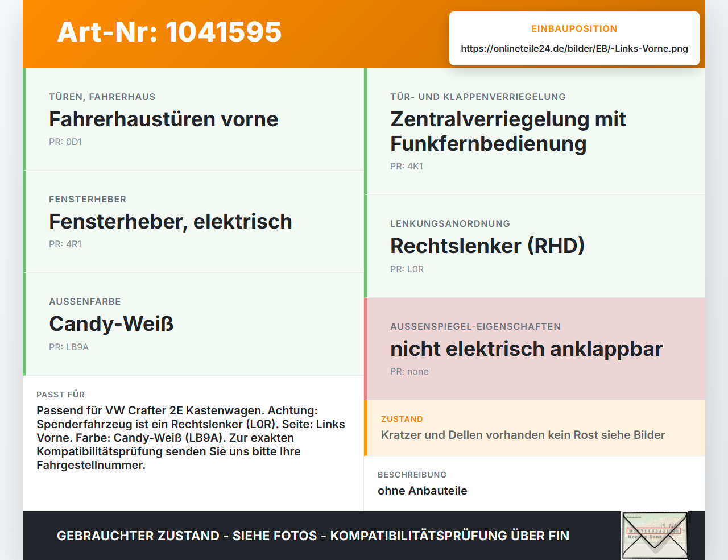
Task: Click the Zustand Kratzer und Dellen note
Action: tap(535, 428)
